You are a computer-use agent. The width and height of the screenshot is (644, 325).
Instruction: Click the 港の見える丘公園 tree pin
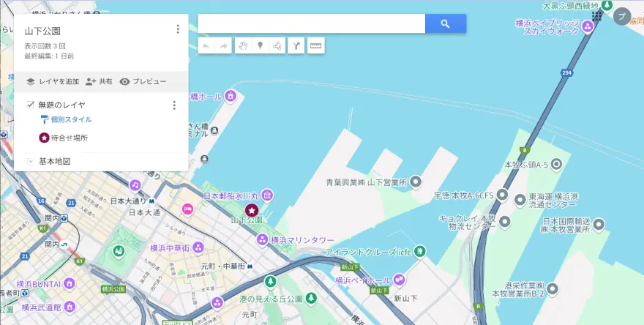(311, 297)
